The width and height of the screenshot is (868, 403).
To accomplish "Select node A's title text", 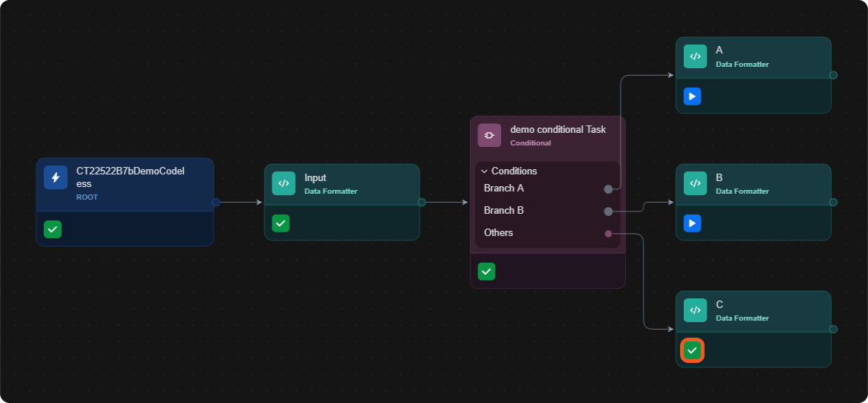I will coord(719,50).
